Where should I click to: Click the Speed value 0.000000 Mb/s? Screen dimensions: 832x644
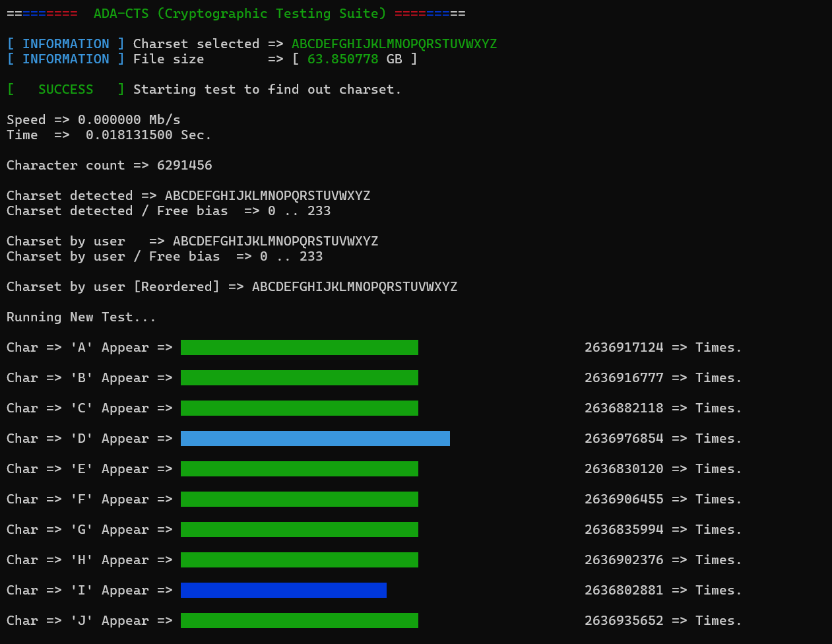click(x=129, y=120)
